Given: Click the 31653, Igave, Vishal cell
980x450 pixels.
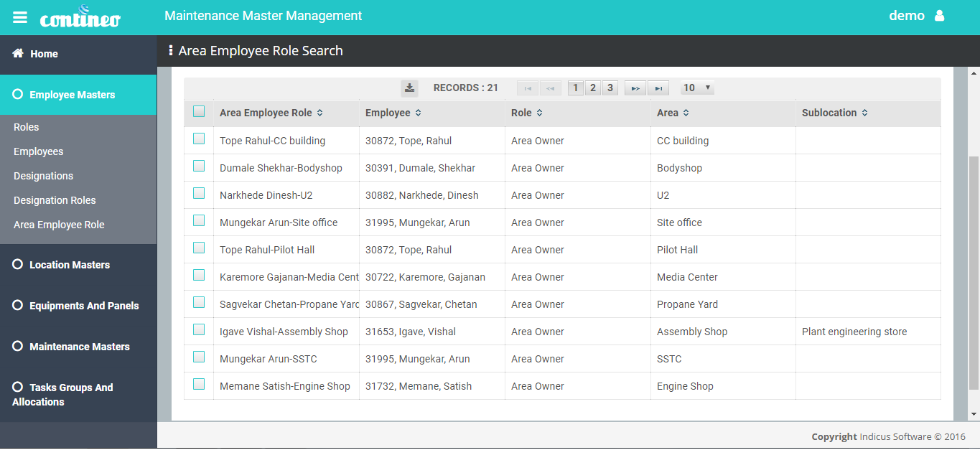Looking at the screenshot, I should (433, 332).
